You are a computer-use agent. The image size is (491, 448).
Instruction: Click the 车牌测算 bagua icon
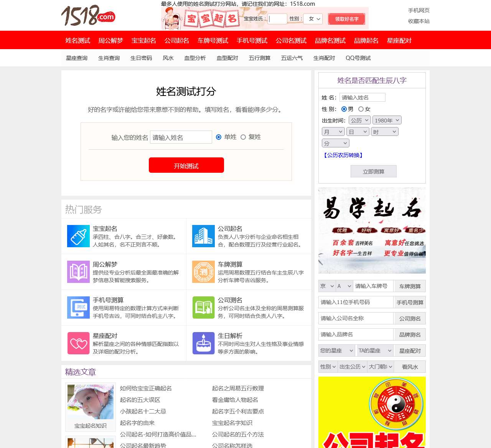203,271
